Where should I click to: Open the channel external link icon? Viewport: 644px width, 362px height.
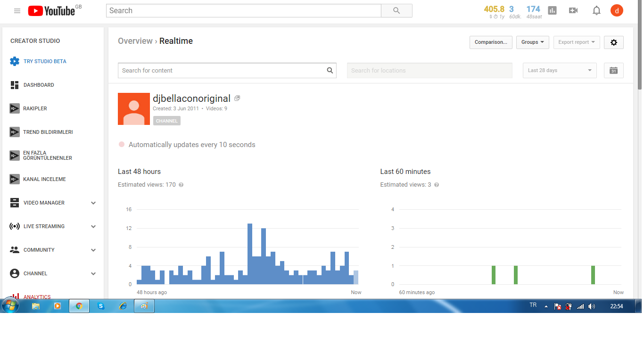pos(237,98)
